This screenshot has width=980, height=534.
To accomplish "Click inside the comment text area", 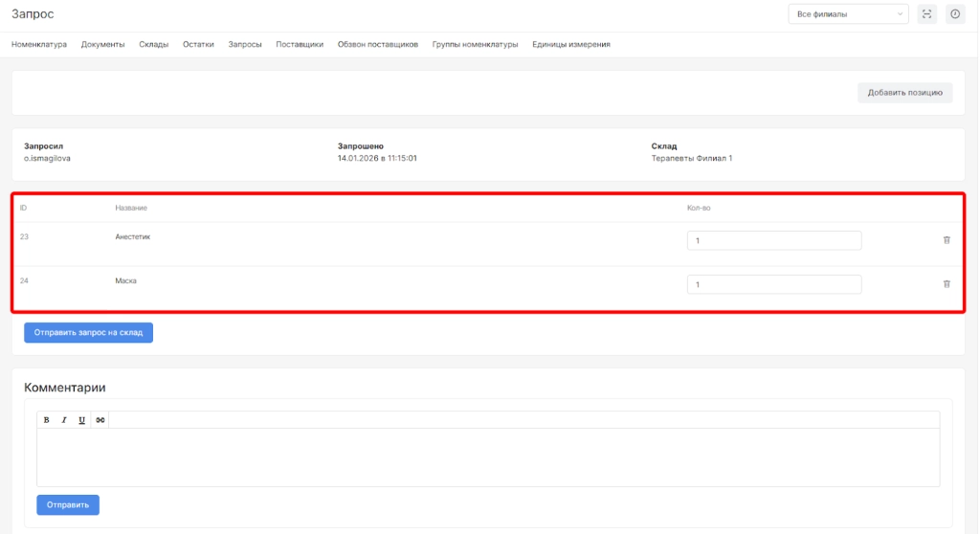I will point(488,457).
